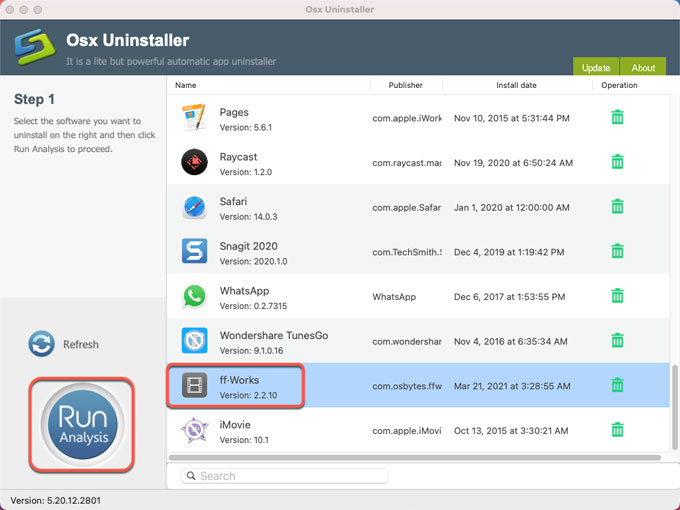Start Run Analysis
The height and width of the screenshot is (510, 680).
point(82,425)
